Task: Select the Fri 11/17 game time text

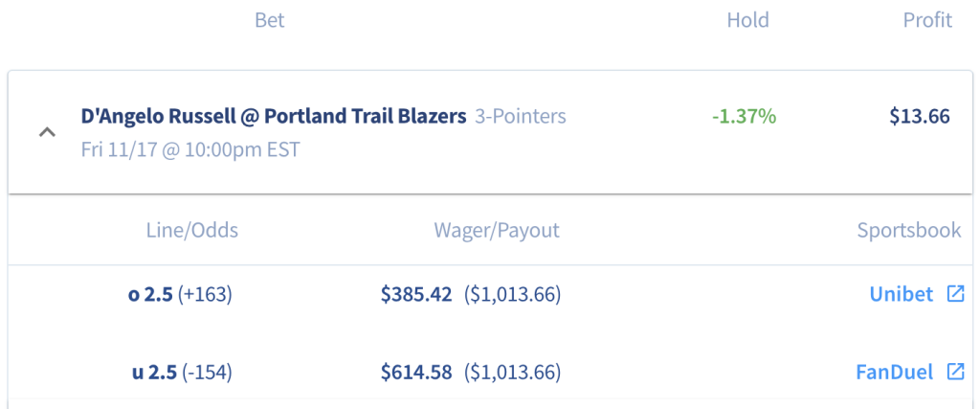Action: (x=190, y=150)
